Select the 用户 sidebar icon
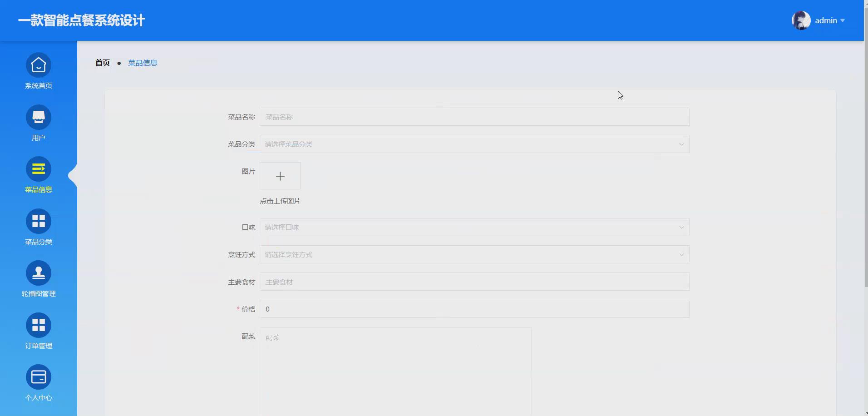The width and height of the screenshot is (868, 416). (x=39, y=123)
